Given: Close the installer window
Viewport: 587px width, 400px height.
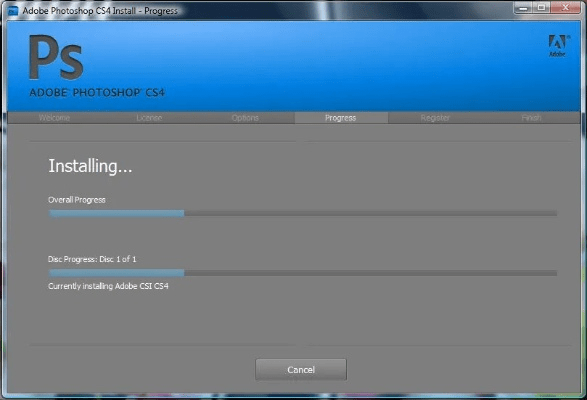Looking at the screenshot, I should point(565,7).
